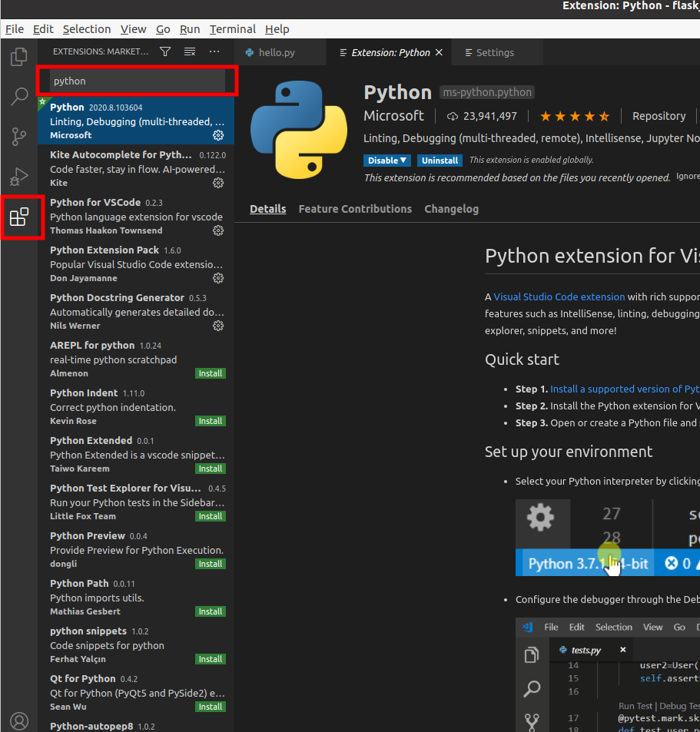The width and height of the screenshot is (700, 732).
Task: Open the Terminal menu
Action: 233,29
